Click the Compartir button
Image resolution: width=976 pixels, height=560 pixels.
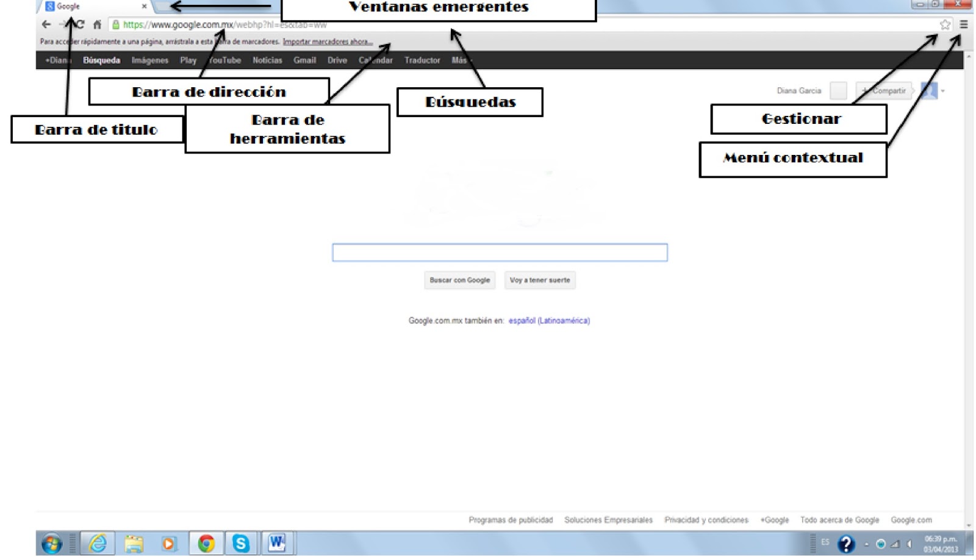click(884, 91)
